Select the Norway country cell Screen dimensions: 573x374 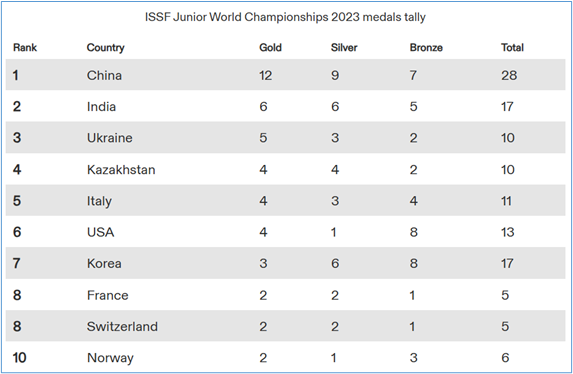(110, 358)
